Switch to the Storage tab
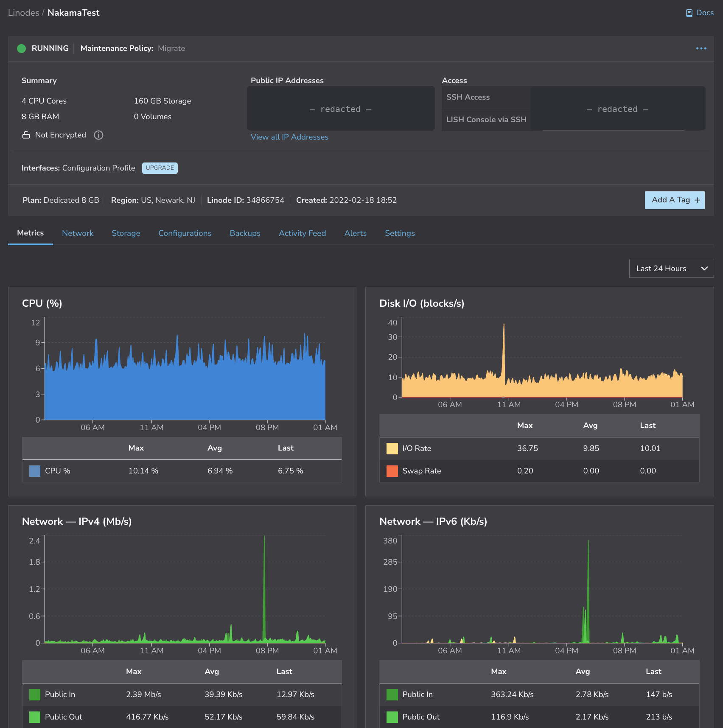This screenshot has height=728, width=723. (126, 233)
